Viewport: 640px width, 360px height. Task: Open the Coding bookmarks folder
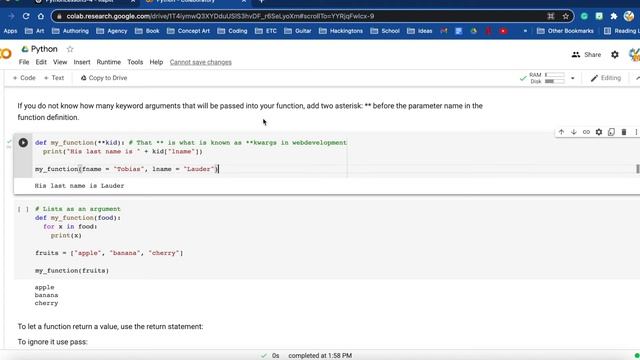(232, 31)
